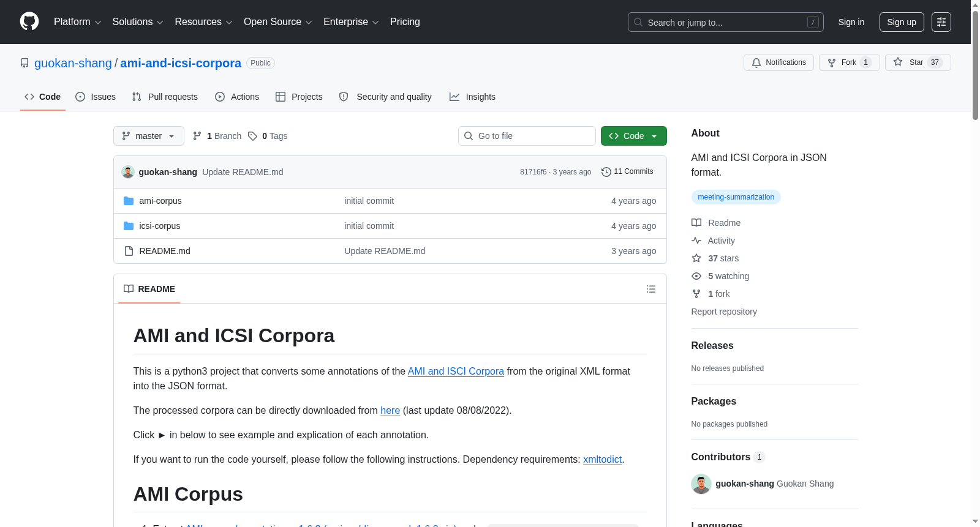Click the Notifications button
The image size is (980, 527).
778,62
